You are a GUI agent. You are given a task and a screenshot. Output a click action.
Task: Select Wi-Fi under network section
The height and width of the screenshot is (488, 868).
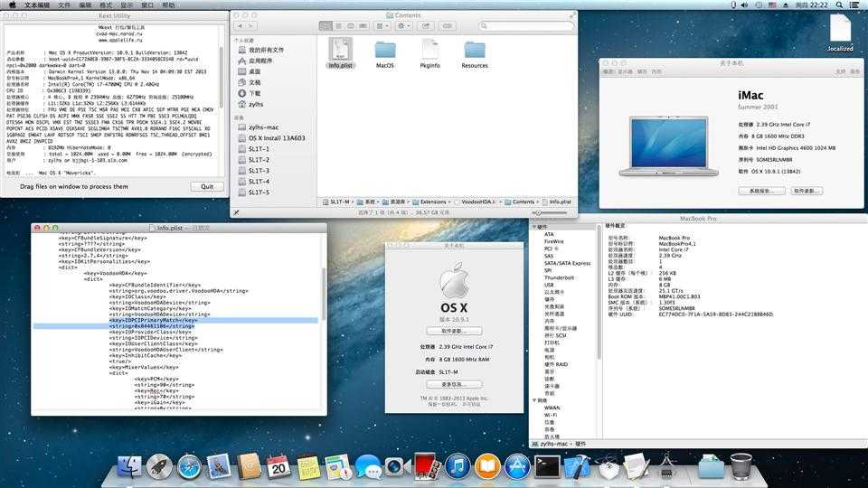click(x=551, y=415)
